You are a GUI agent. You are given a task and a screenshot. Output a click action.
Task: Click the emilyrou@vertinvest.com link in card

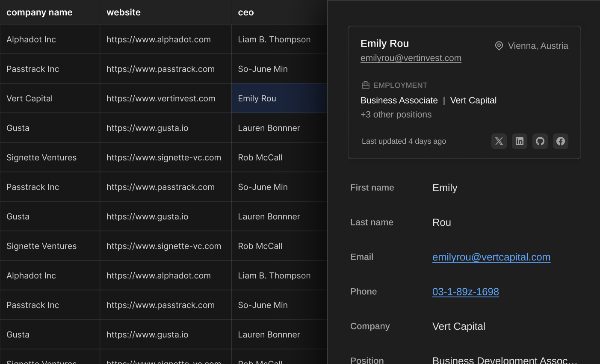(411, 58)
